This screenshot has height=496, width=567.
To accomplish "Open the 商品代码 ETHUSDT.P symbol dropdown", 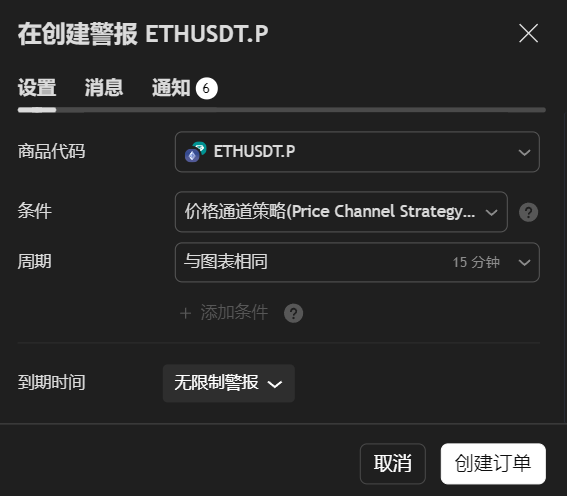I will coord(357,152).
